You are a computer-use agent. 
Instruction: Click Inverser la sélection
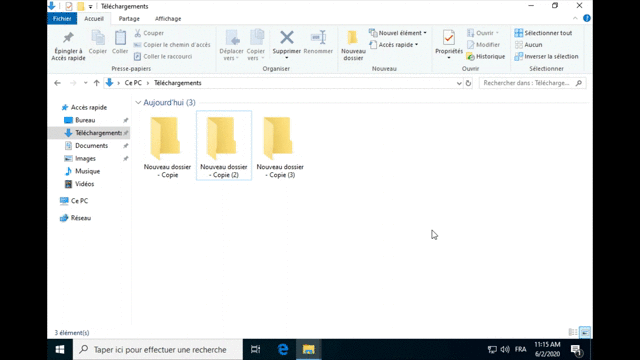click(x=547, y=56)
